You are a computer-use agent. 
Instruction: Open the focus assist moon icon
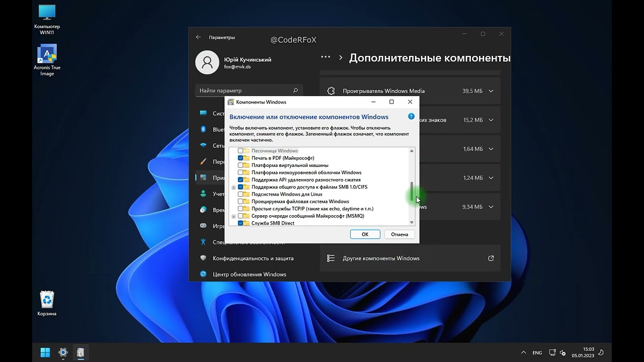[601, 352]
